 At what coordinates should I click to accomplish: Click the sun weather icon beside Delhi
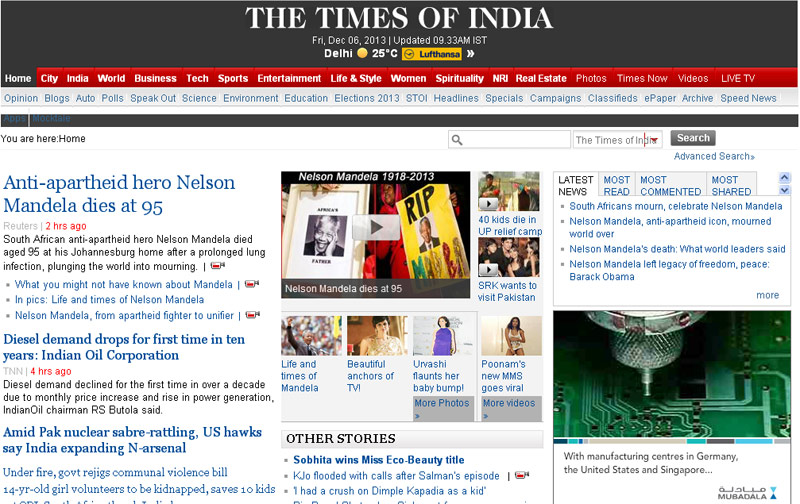[x=362, y=53]
